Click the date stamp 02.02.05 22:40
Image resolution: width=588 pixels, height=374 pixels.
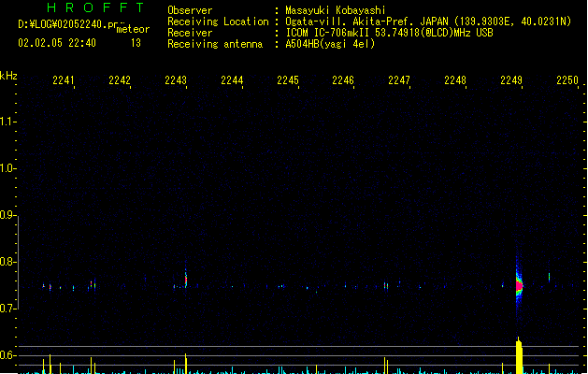point(57,43)
